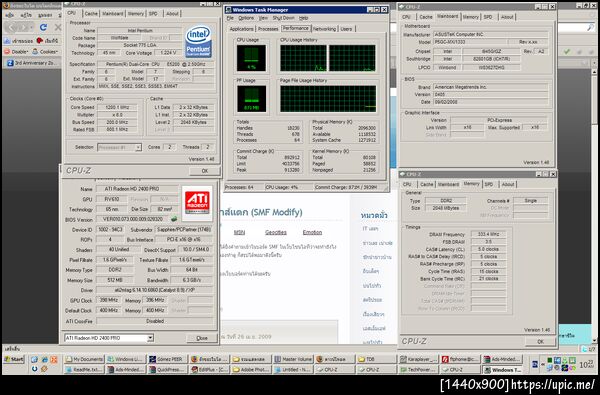Open the Untitled Notepad taskbar item

(x=293, y=370)
